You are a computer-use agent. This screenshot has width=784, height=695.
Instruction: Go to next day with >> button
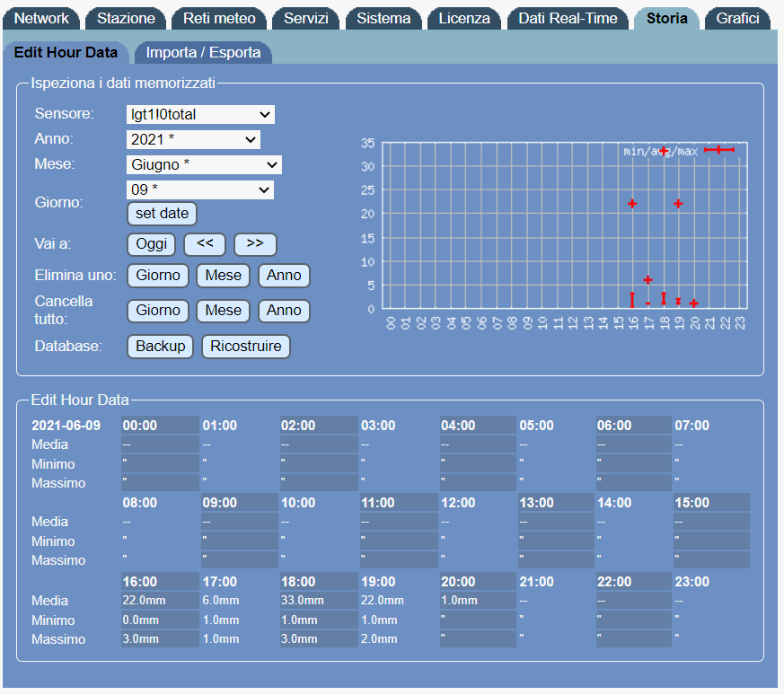click(x=255, y=244)
